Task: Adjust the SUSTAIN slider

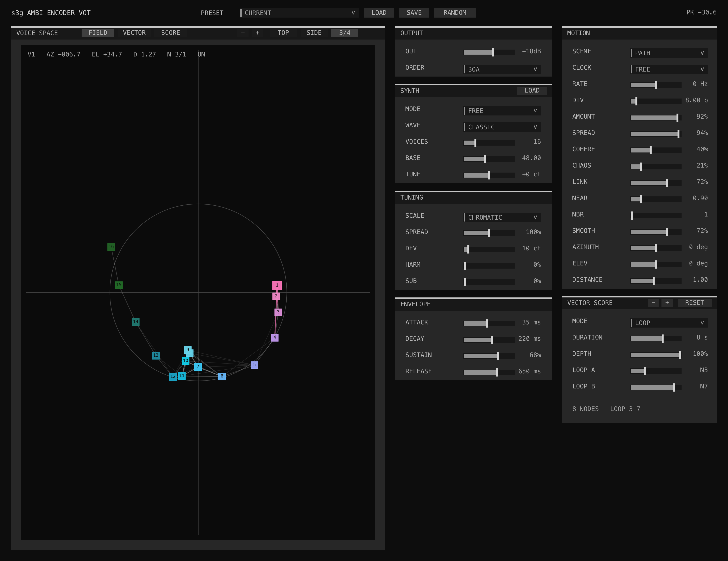Action: click(x=489, y=356)
